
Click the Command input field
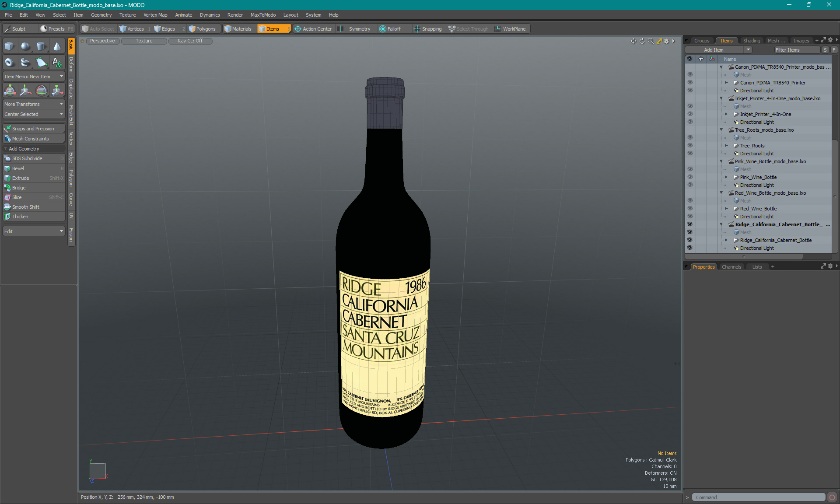click(759, 497)
